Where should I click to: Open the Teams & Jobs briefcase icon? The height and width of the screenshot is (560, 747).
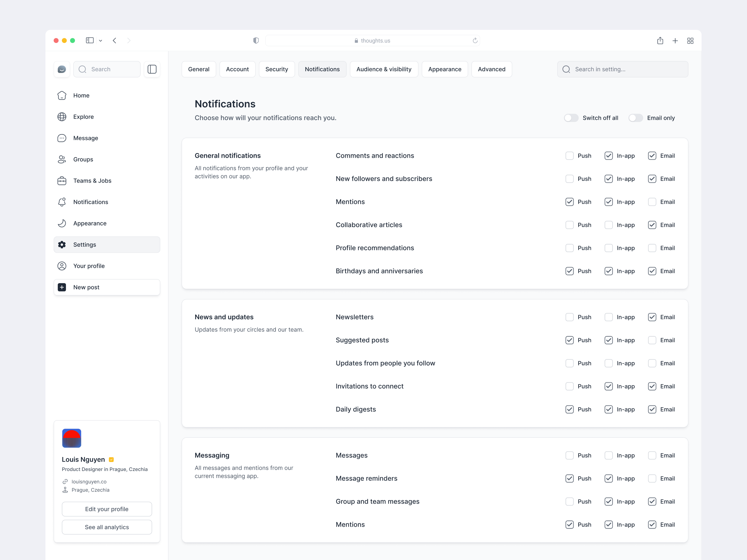pyautogui.click(x=62, y=180)
